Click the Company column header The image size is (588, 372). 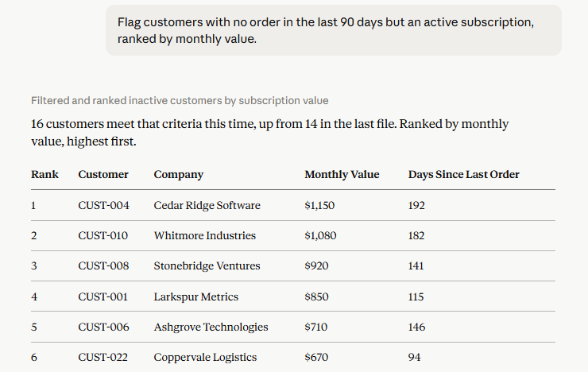(x=179, y=174)
